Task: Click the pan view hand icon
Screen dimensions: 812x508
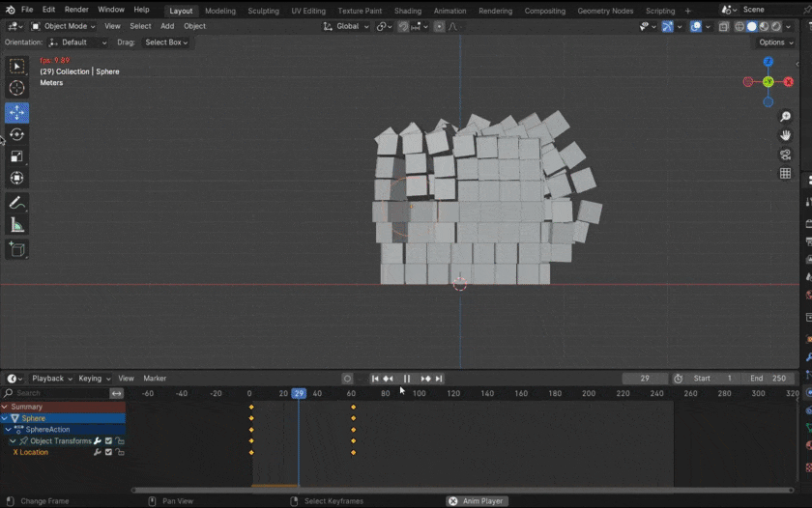Action: (x=786, y=135)
